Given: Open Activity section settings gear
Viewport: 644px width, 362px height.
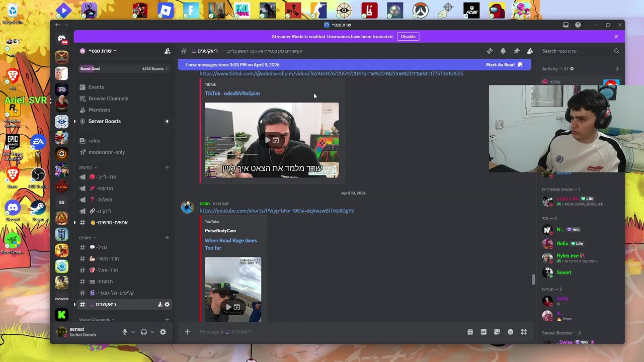Looking at the screenshot, I should click(x=572, y=69).
